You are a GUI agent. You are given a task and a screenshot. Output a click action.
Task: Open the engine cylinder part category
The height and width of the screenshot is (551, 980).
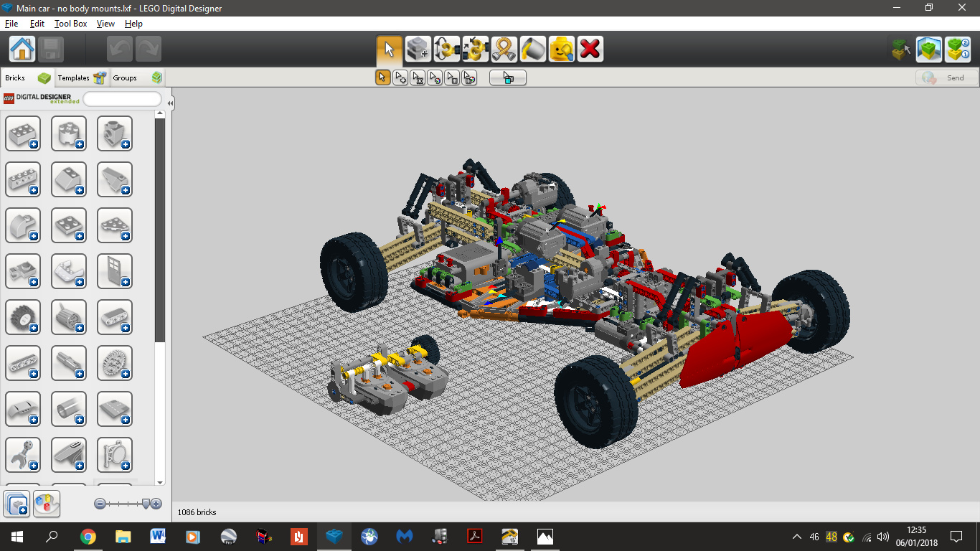point(69,317)
